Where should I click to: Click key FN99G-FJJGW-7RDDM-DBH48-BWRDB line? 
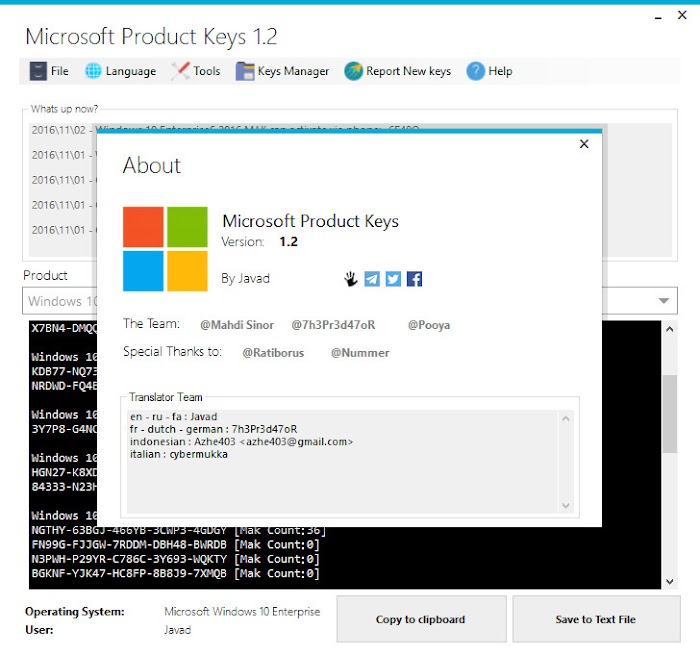pyautogui.click(x=175, y=544)
